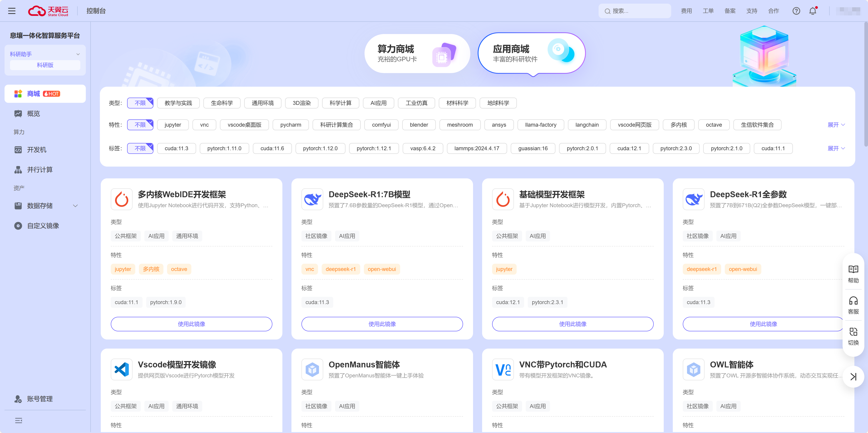Select 不限 in 类型 filter row
The width and height of the screenshot is (868, 433).
coord(140,103)
